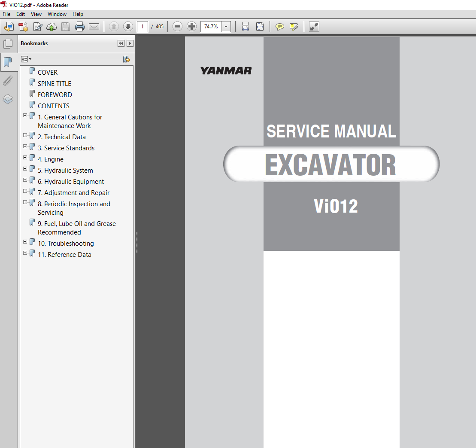Select the 7. Adjustment and Repair bookmark text
The height and width of the screenshot is (448, 476).
(73, 193)
